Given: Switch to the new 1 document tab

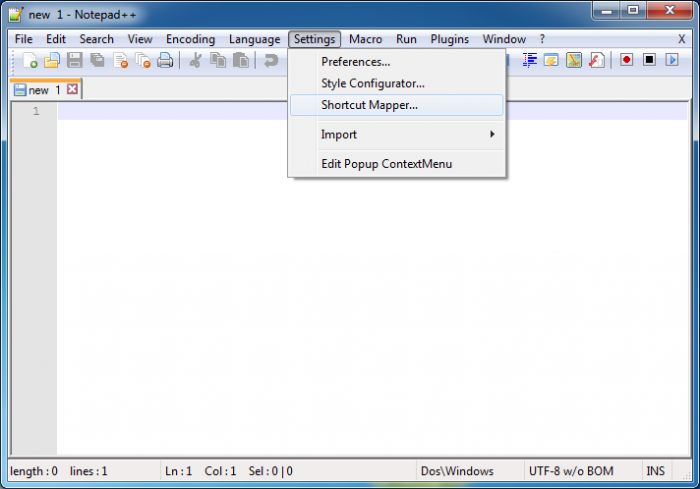Looking at the screenshot, I should pos(46,90).
